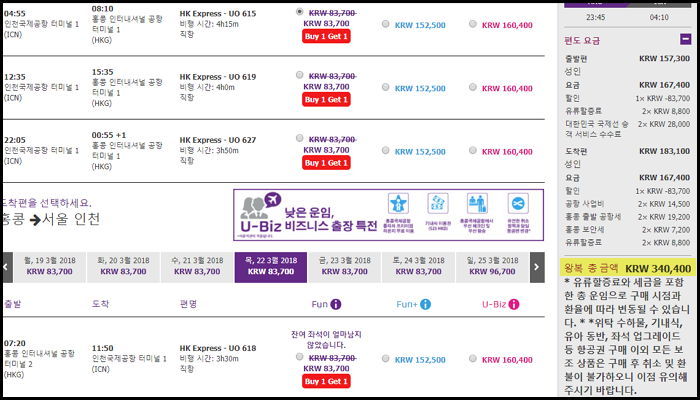
Task: Click the 25 March KRW 96,700 date cell
Action: pyautogui.click(x=490, y=266)
